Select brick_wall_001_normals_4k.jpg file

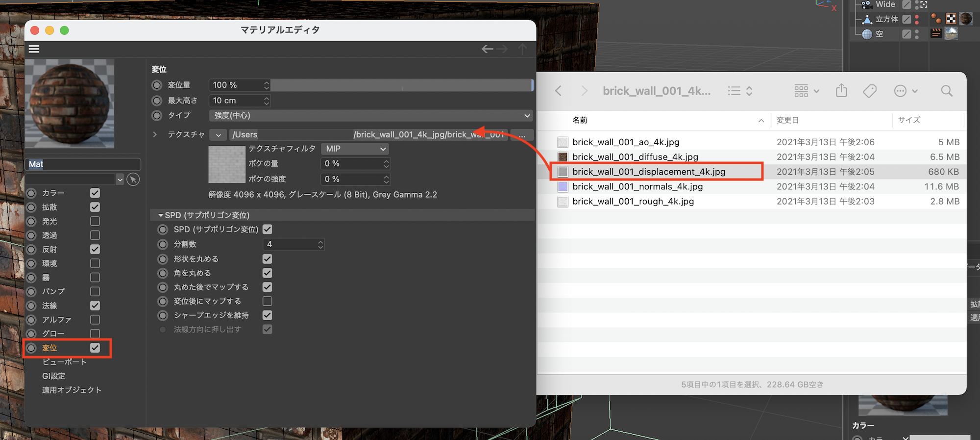(637, 186)
